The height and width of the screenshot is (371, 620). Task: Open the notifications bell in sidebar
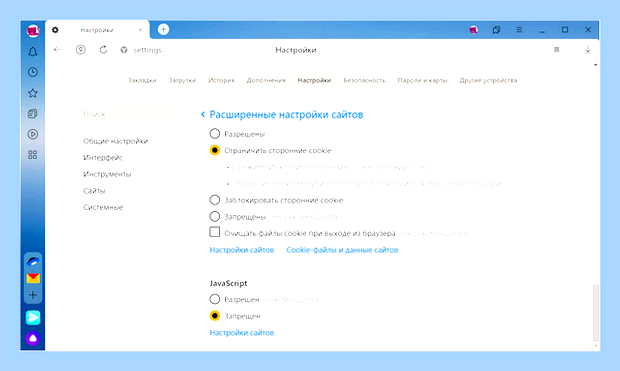point(33,51)
